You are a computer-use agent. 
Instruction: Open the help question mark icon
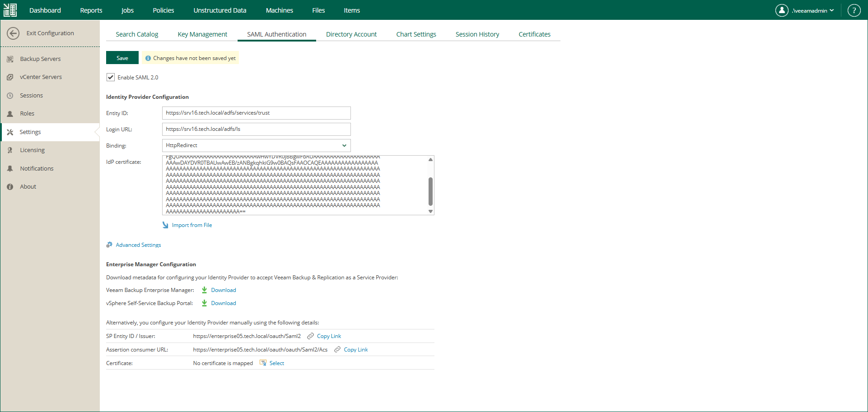854,10
